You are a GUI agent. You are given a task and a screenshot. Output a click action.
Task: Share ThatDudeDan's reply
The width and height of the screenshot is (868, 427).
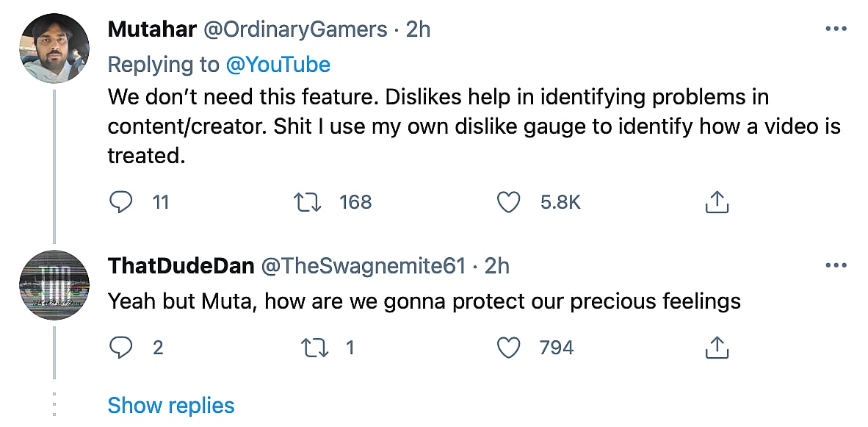[716, 347]
